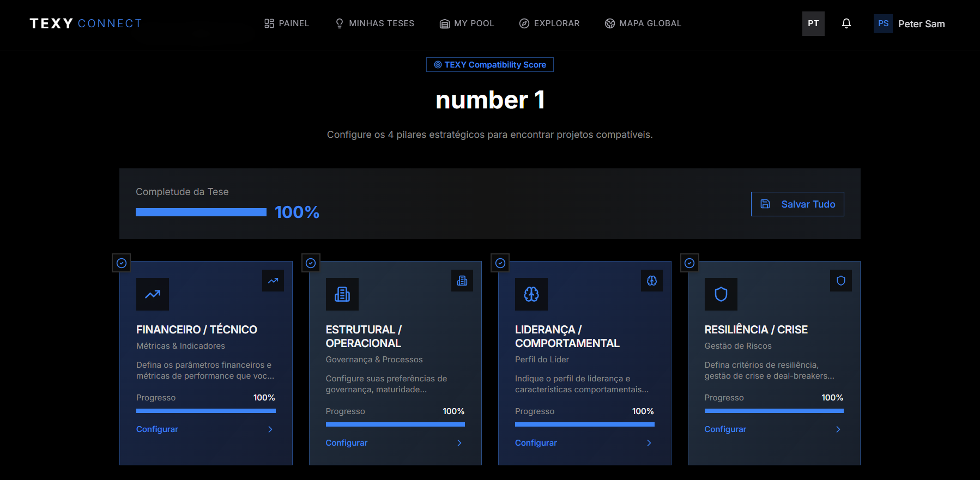Screen dimensions: 980x480
Task: Click the Salvar Tudo button
Action: [797, 204]
